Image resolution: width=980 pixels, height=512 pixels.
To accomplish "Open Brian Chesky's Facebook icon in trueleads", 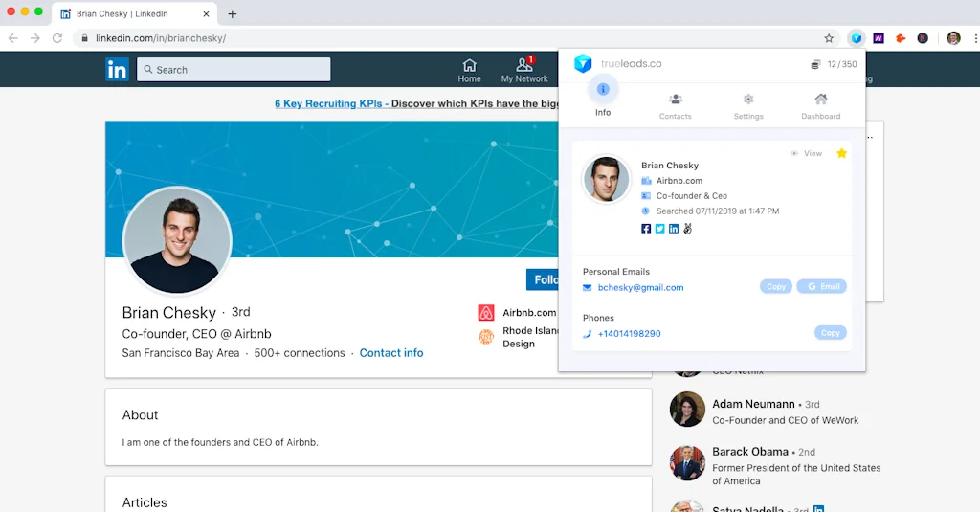I will (646, 229).
